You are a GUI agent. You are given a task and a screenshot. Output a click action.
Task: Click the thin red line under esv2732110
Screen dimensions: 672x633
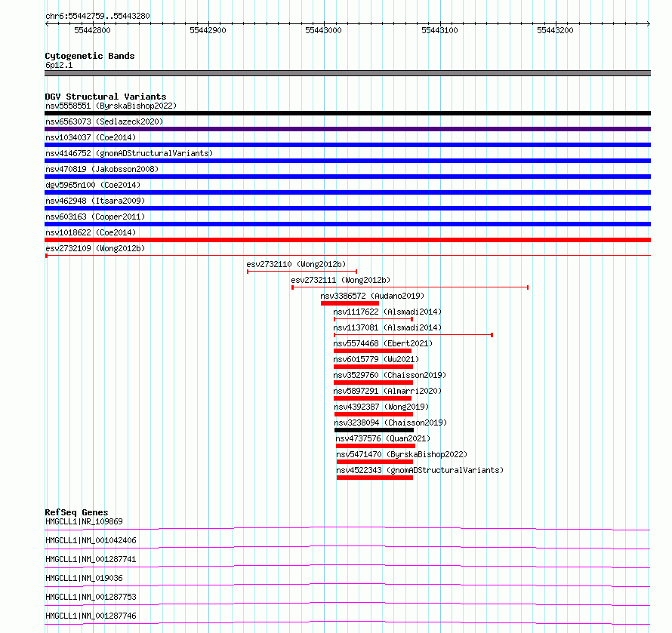(x=302, y=272)
